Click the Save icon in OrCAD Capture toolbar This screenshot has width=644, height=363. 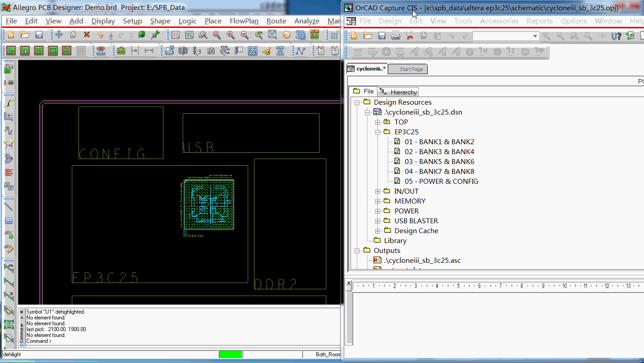click(x=381, y=36)
